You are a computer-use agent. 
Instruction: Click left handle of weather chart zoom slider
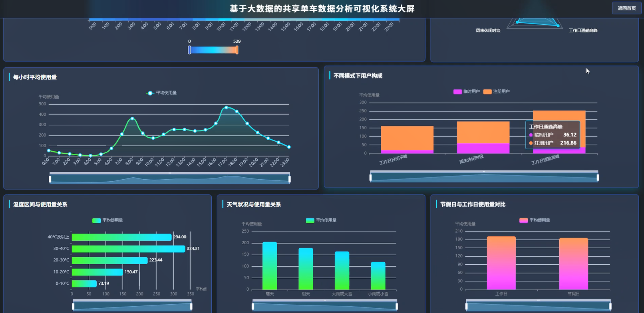click(253, 307)
